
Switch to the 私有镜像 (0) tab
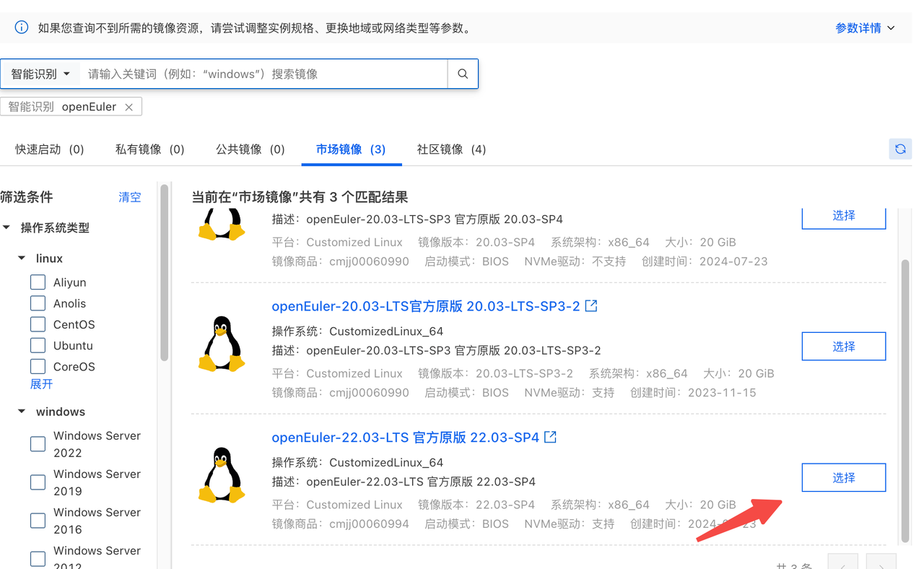point(150,149)
